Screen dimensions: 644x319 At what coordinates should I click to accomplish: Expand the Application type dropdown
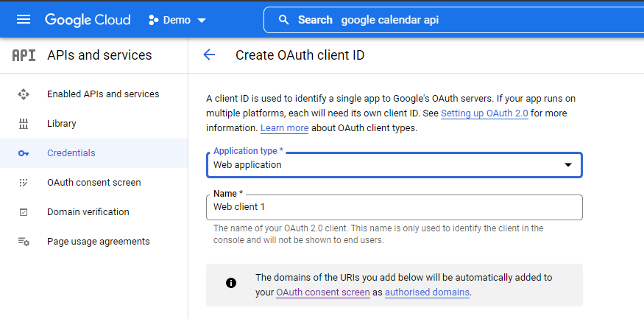click(x=394, y=165)
